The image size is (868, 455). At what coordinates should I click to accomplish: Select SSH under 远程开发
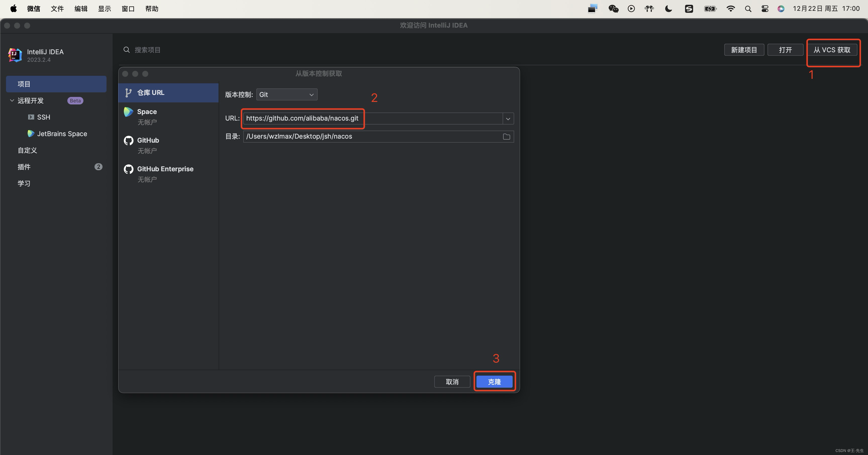[56, 117]
